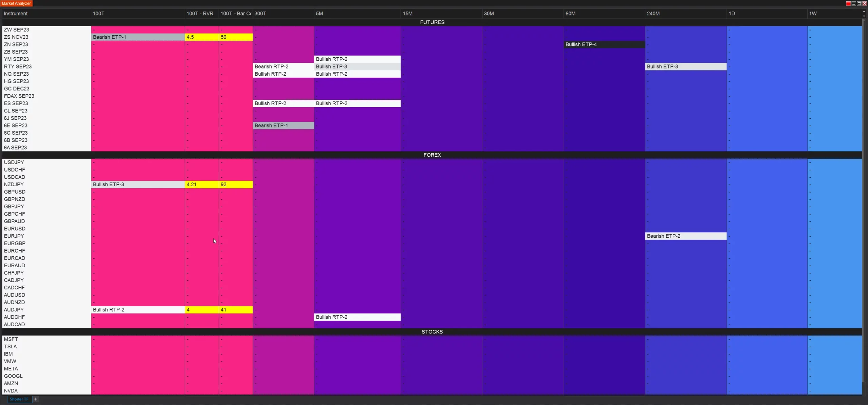
Task: Select the TSLA stock row
Action: click(x=10, y=347)
